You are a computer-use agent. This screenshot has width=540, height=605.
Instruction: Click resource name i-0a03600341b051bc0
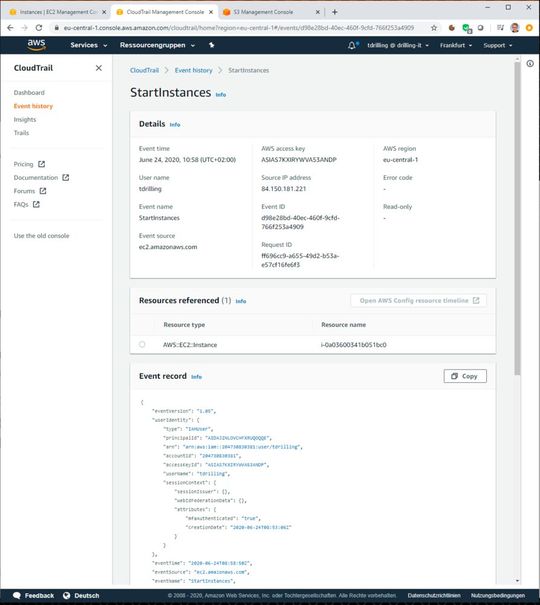pos(354,345)
